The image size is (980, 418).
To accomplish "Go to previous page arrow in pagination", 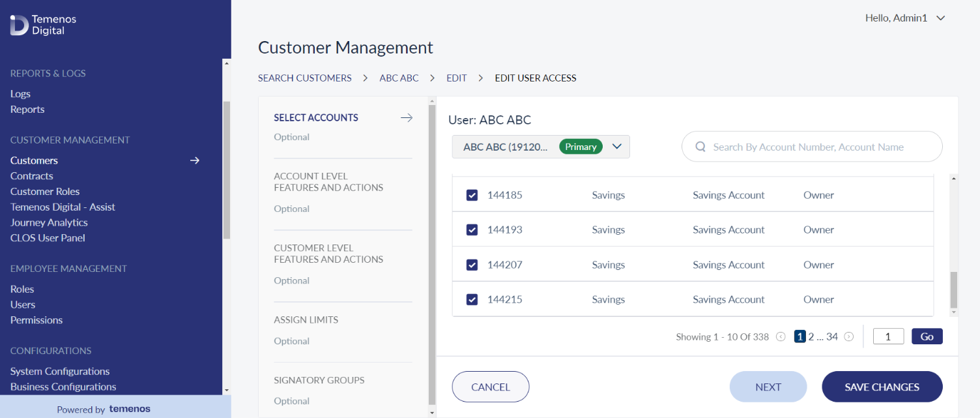I will (x=781, y=337).
